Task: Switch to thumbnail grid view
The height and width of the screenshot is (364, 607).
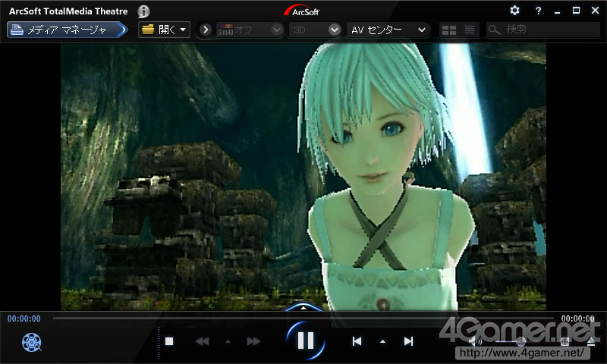Action: point(448,30)
